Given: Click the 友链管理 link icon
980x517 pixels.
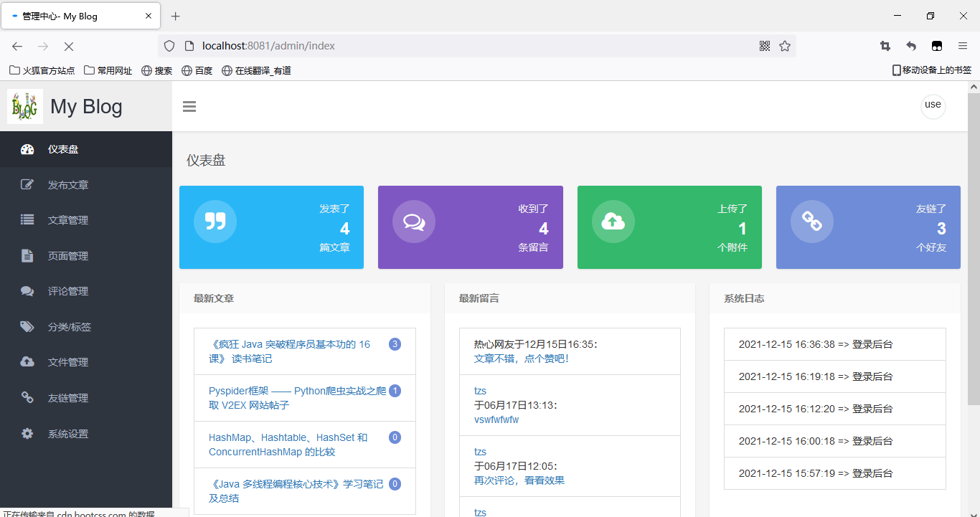Looking at the screenshot, I should pos(27,398).
